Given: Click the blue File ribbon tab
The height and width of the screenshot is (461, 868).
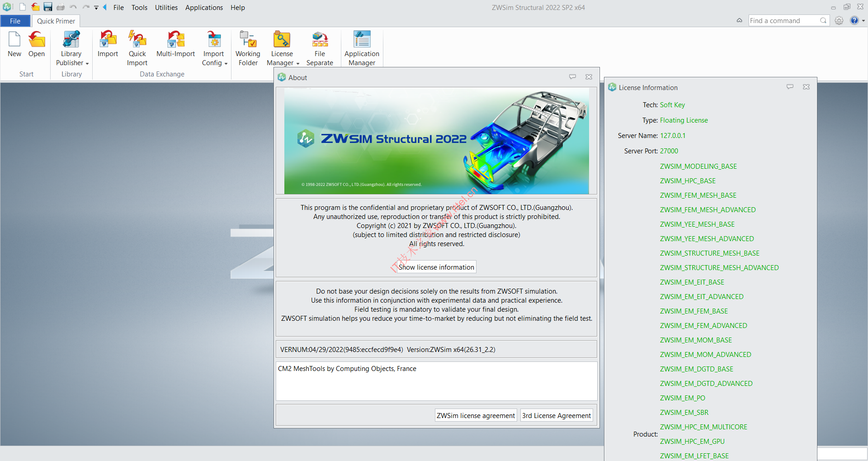Looking at the screenshot, I should tap(15, 21).
